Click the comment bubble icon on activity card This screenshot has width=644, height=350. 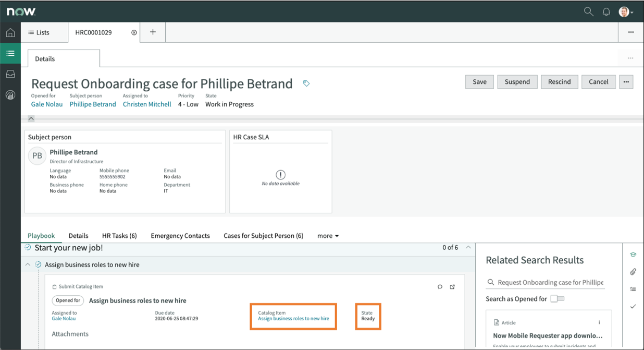coord(440,287)
